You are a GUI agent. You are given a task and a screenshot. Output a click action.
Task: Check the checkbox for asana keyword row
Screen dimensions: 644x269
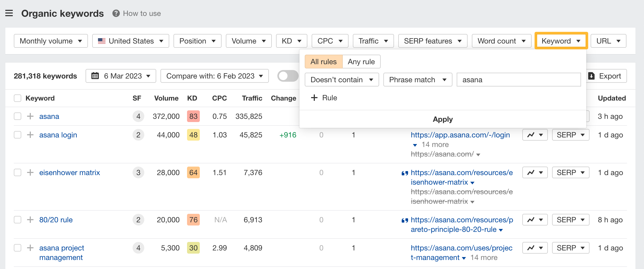point(18,116)
